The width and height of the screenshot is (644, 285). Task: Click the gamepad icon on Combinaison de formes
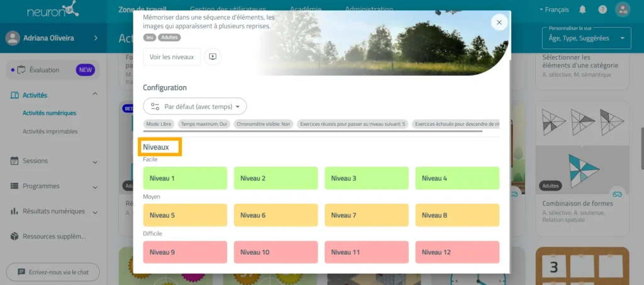tap(618, 194)
